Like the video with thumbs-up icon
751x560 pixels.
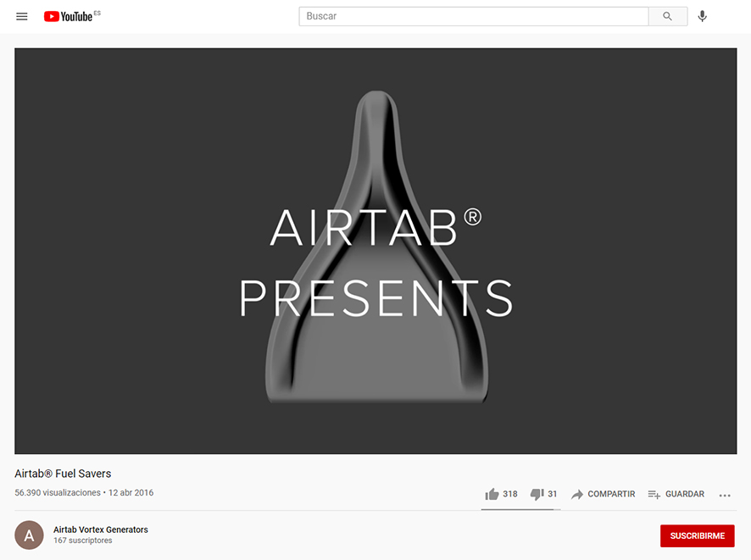pos(492,494)
